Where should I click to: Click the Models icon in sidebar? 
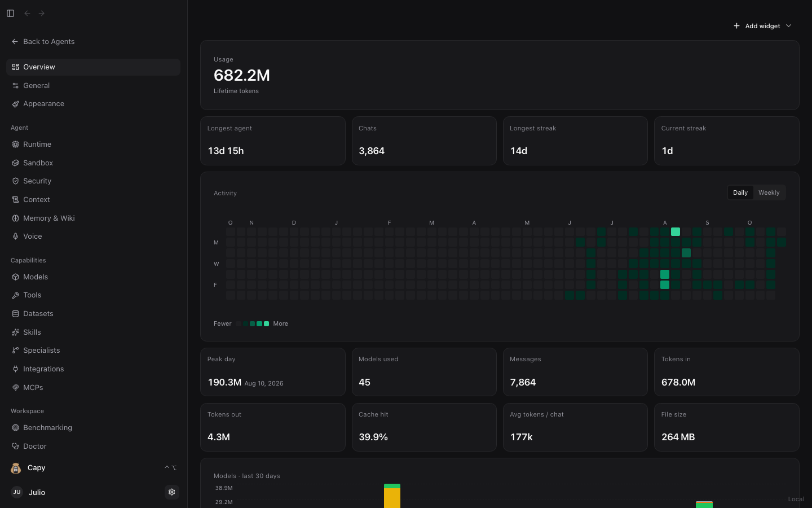point(16,277)
